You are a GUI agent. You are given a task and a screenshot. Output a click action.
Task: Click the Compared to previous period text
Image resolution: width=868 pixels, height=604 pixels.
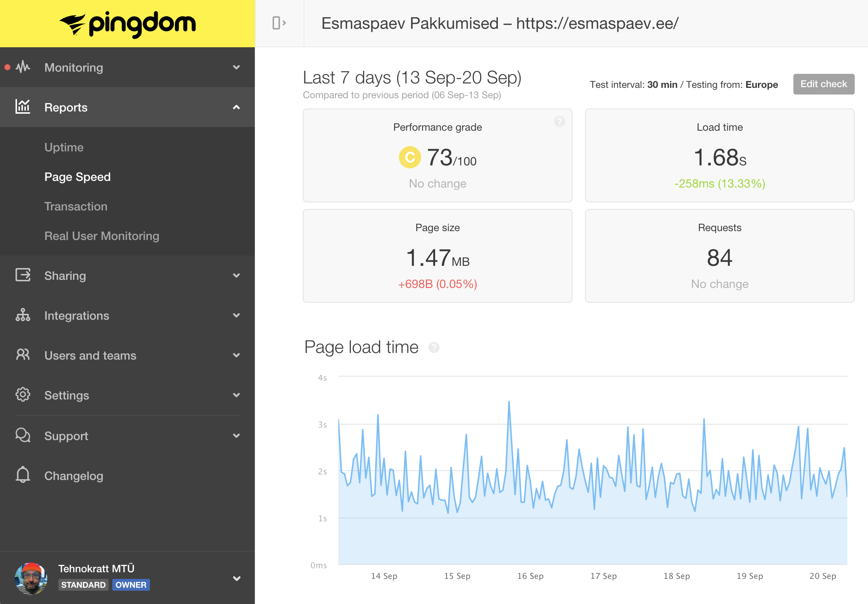402,95
